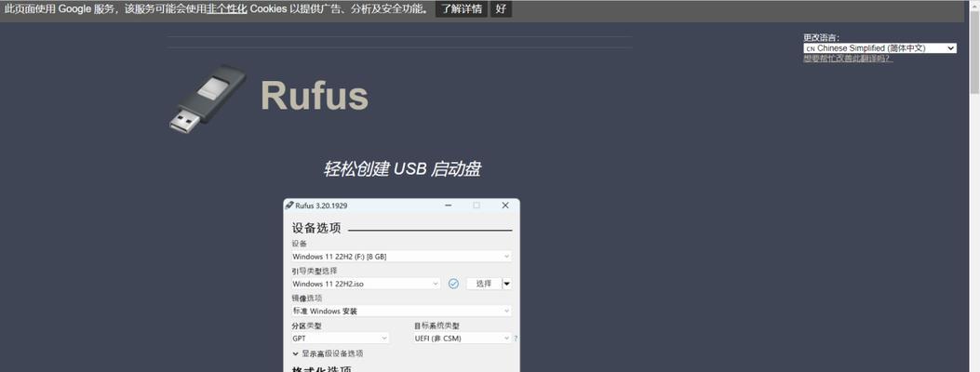Screen dimensions: 980x372
Task: Open the Chinese Simplified language dropdown
Action: [880, 48]
